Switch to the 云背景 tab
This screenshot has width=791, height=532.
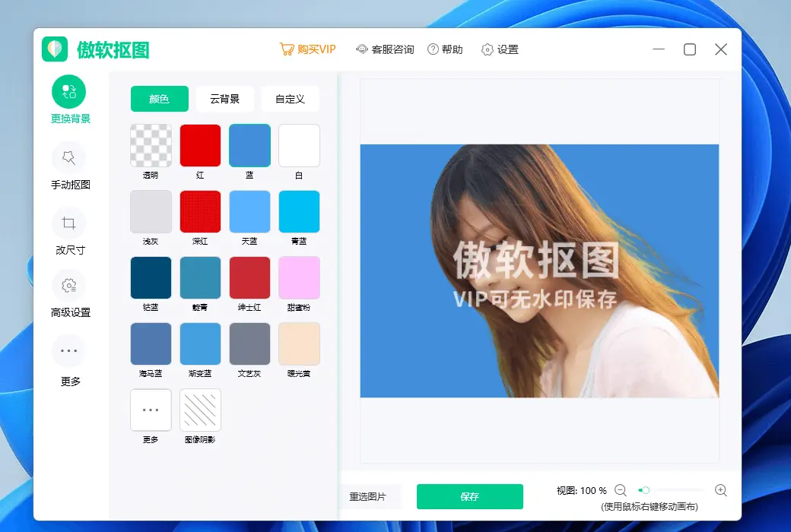pos(225,99)
